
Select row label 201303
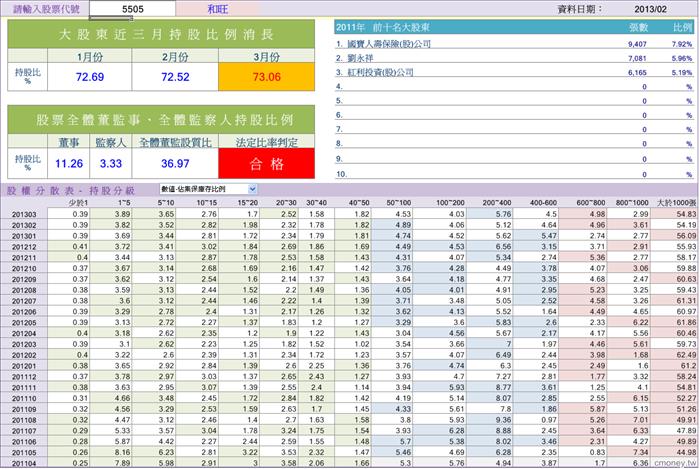point(24,214)
